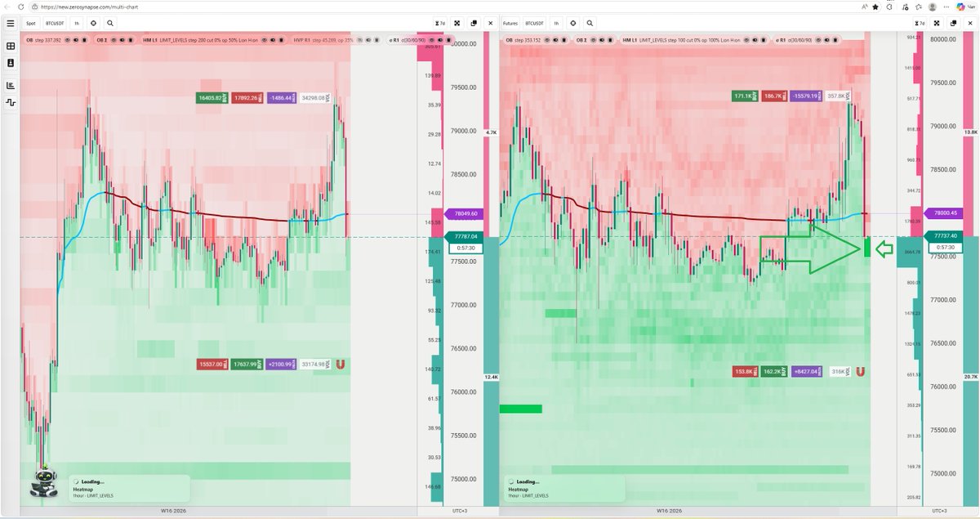Click the magnet icon on the Spot chart
980x519 pixels.
pos(341,364)
